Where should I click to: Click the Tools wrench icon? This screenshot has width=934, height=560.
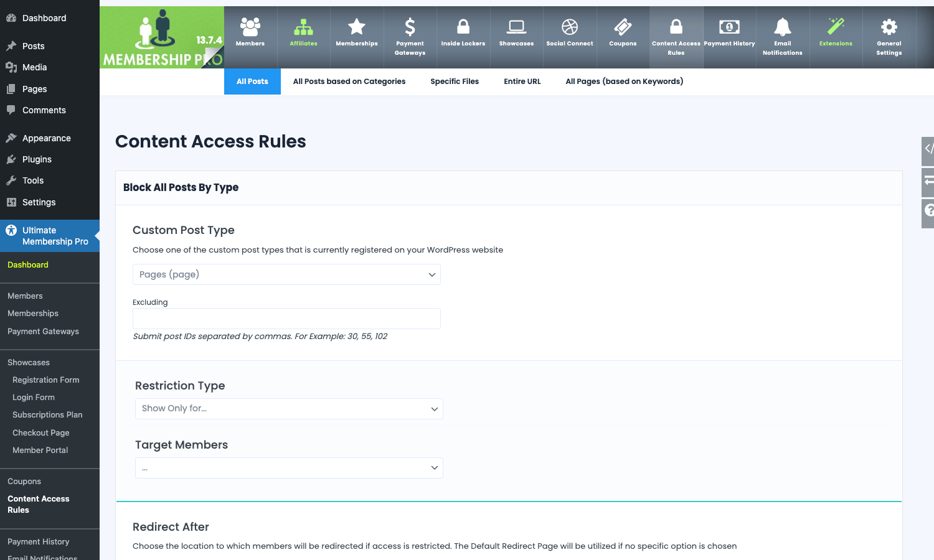pyautogui.click(x=11, y=180)
